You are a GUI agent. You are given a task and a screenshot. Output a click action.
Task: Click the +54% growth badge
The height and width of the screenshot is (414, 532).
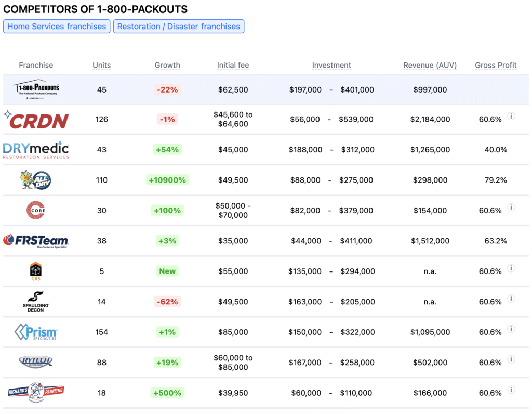[167, 150]
